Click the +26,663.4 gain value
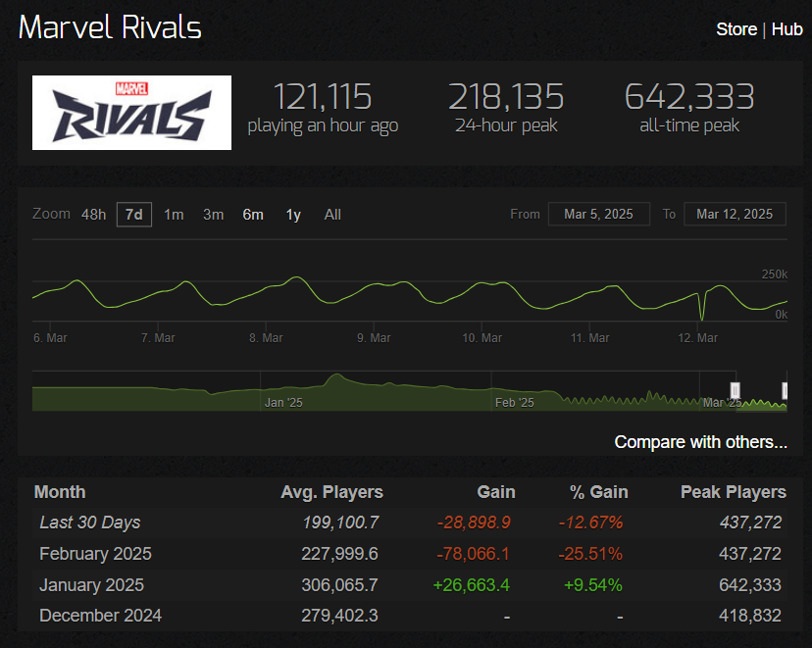The image size is (812, 648). tap(472, 585)
